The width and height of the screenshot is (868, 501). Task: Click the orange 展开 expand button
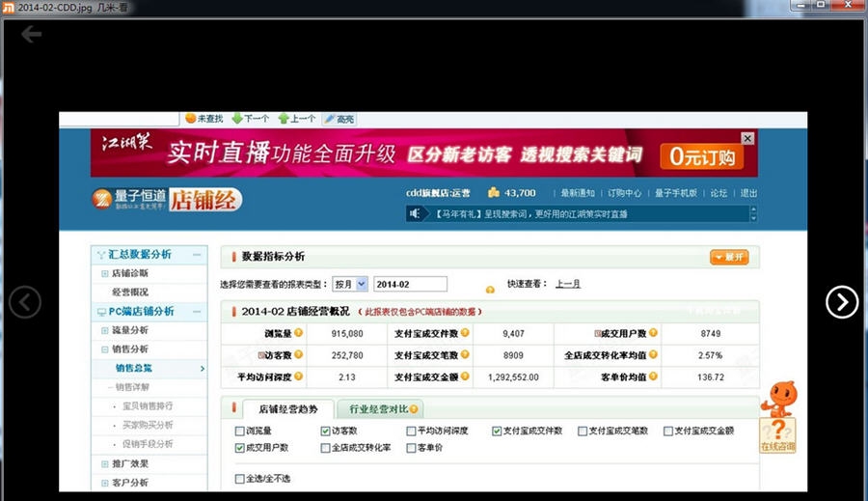[x=729, y=257]
